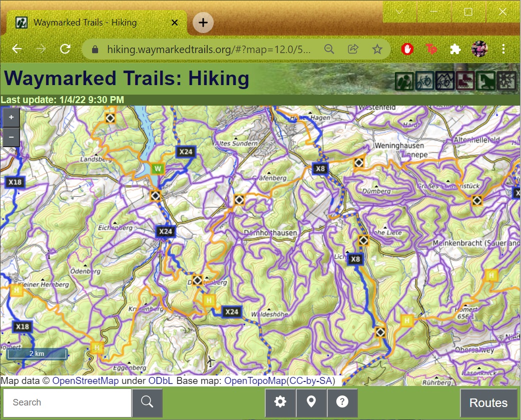Select X8 shield below Hohe Liete
Image resolution: width=521 pixels, height=420 pixels.
(355, 259)
